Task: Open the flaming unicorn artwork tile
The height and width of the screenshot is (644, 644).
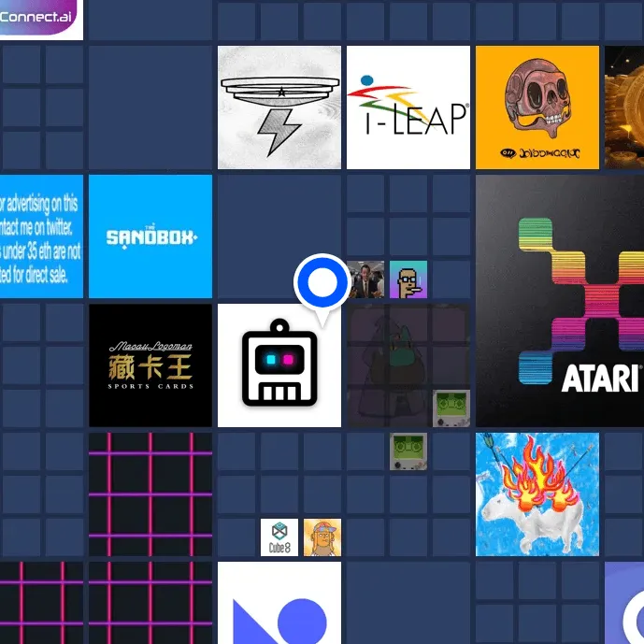Action: [x=537, y=494]
